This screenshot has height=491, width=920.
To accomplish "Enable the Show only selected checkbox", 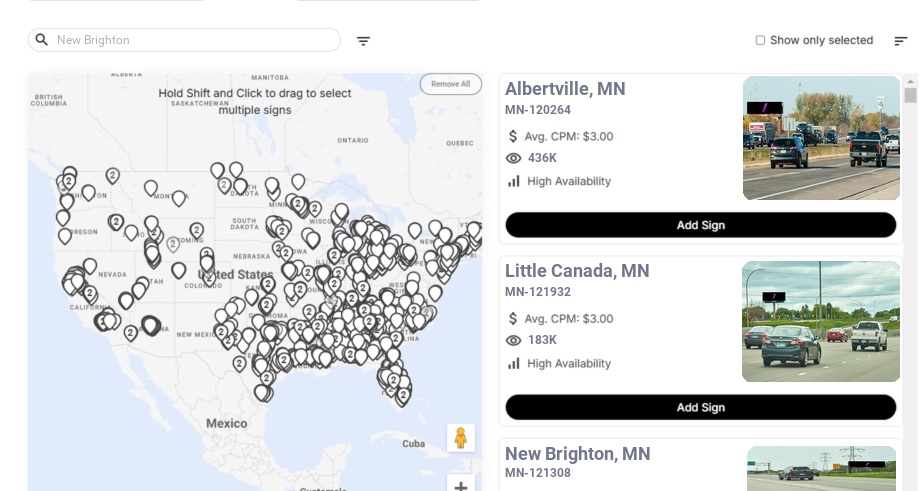I will (760, 40).
